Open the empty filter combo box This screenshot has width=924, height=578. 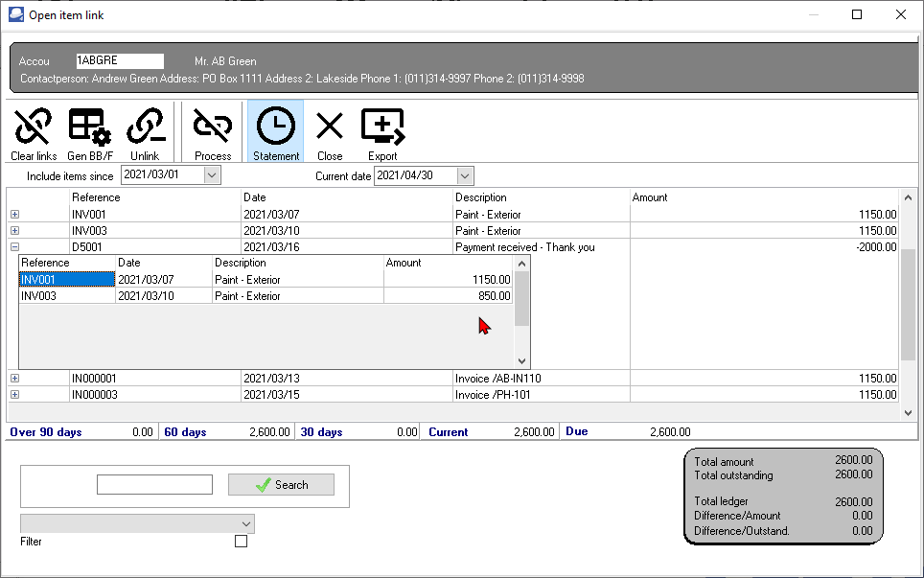point(137,523)
